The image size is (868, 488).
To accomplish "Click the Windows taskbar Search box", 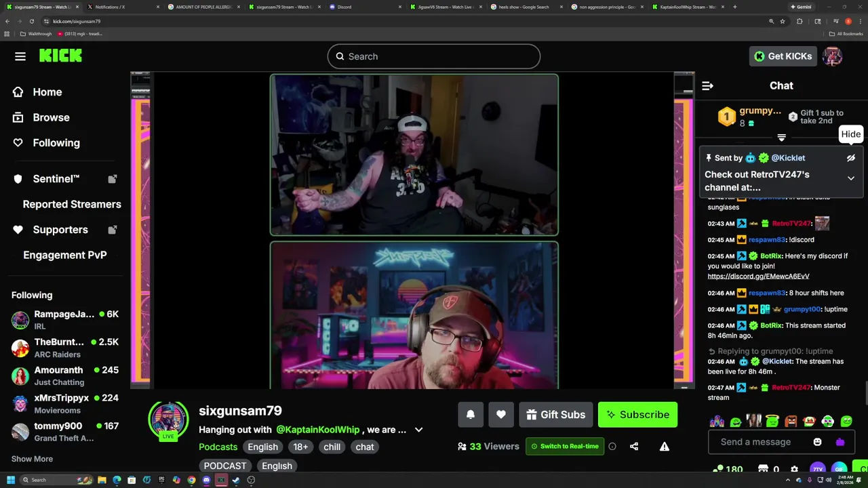I will (56, 480).
